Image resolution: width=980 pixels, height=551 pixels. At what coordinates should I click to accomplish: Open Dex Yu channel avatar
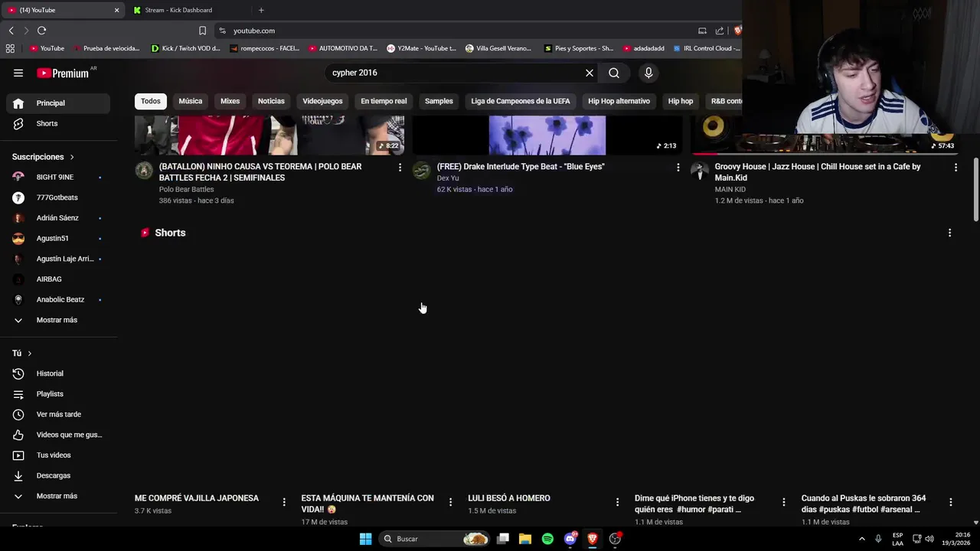[422, 170]
